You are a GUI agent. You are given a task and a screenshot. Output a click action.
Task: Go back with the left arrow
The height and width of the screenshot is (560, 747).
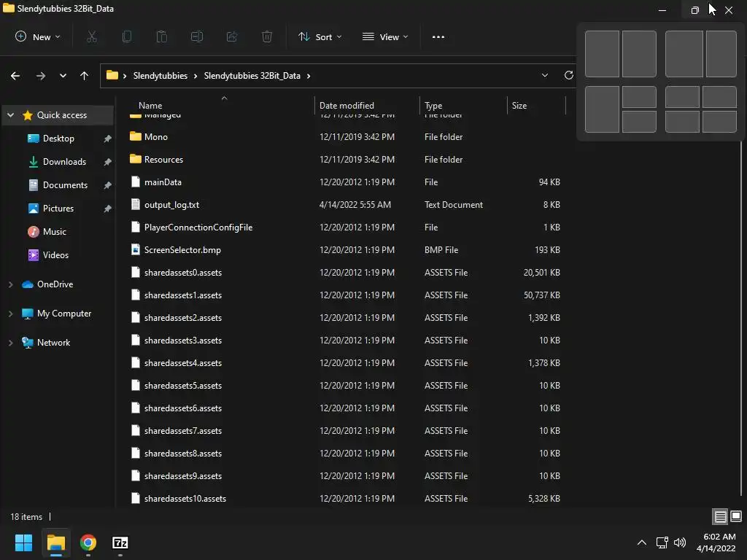15,76
